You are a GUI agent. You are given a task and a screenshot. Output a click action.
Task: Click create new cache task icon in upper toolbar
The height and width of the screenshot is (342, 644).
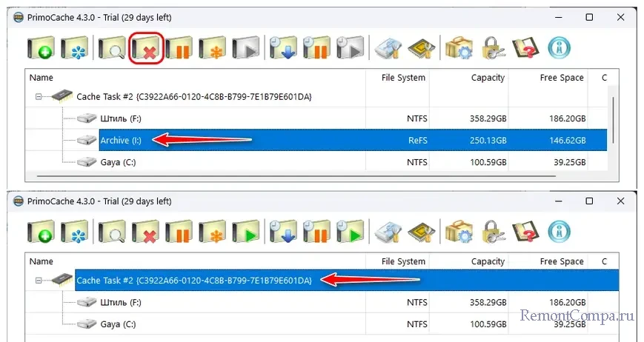41,49
